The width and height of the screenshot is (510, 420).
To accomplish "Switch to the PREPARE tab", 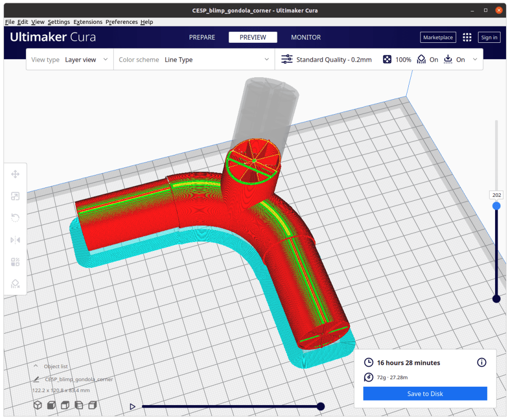I will tap(202, 37).
